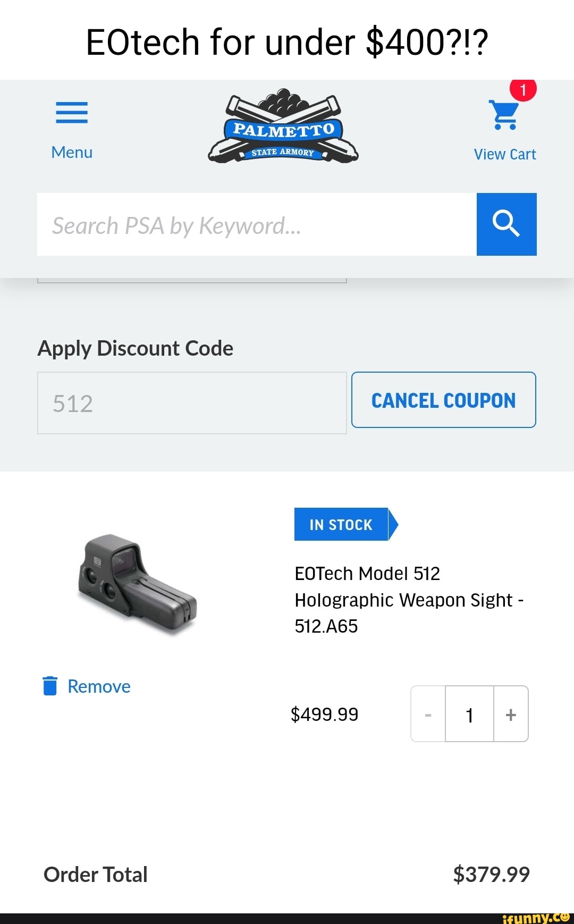
Task: Open View Cart link
Action: click(505, 154)
